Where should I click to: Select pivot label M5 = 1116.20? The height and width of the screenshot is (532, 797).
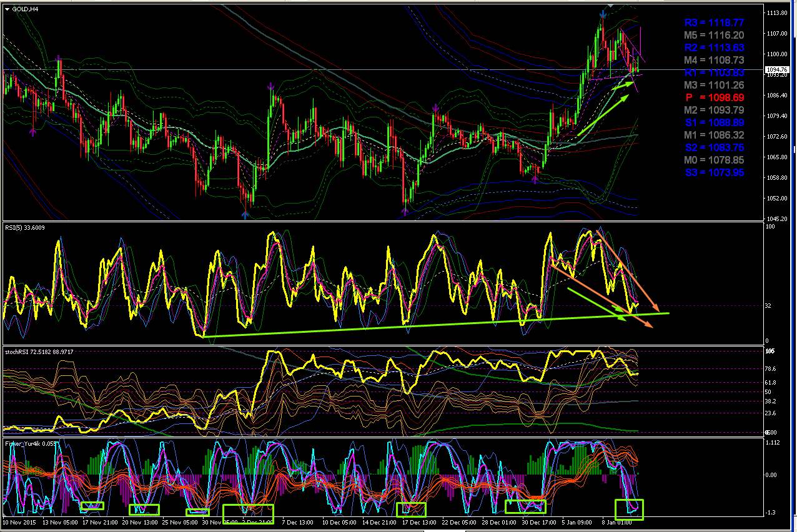click(714, 35)
